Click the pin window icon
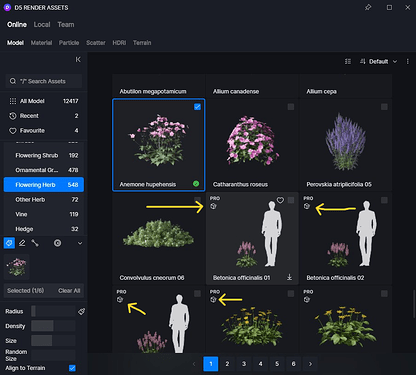The image size is (416, 375). pos(368,7)
